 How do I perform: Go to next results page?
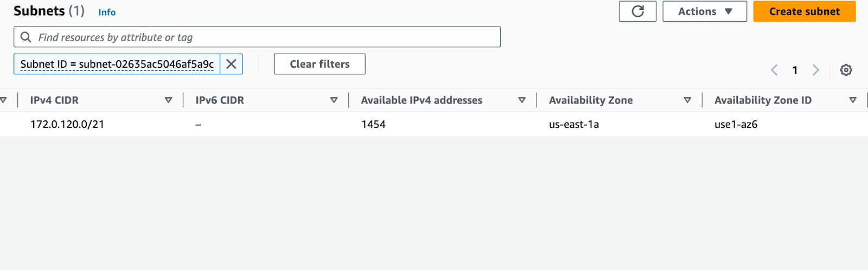[x=815, y=70]
